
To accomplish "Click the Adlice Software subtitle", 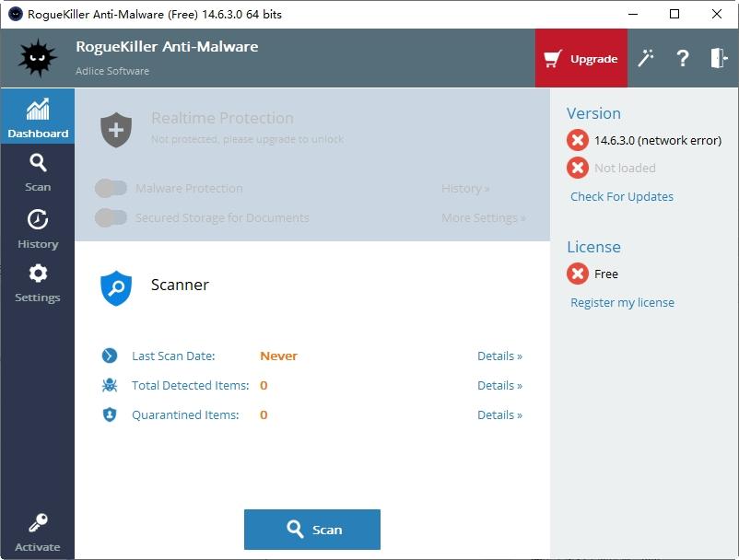I will [x=112, y=71].
